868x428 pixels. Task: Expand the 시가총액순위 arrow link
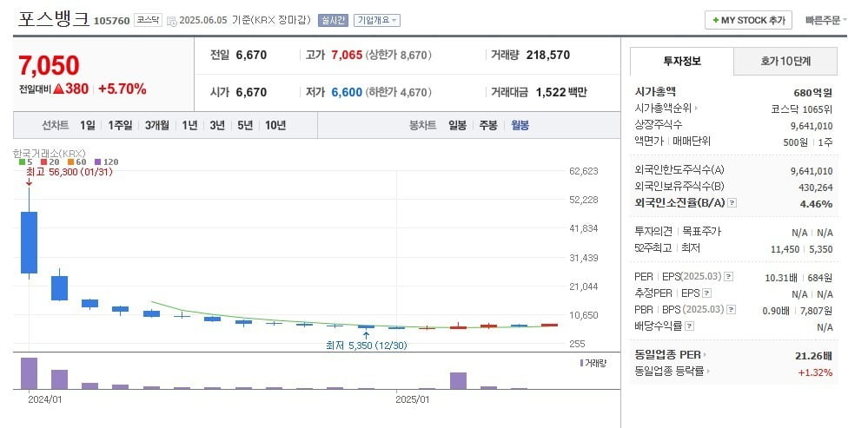(696, 109)
